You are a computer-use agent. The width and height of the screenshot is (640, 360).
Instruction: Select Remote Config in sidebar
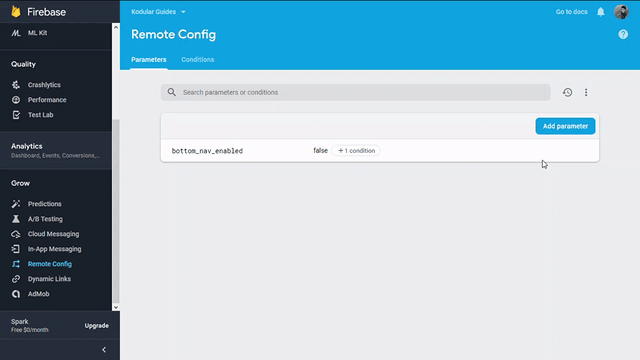50,264
